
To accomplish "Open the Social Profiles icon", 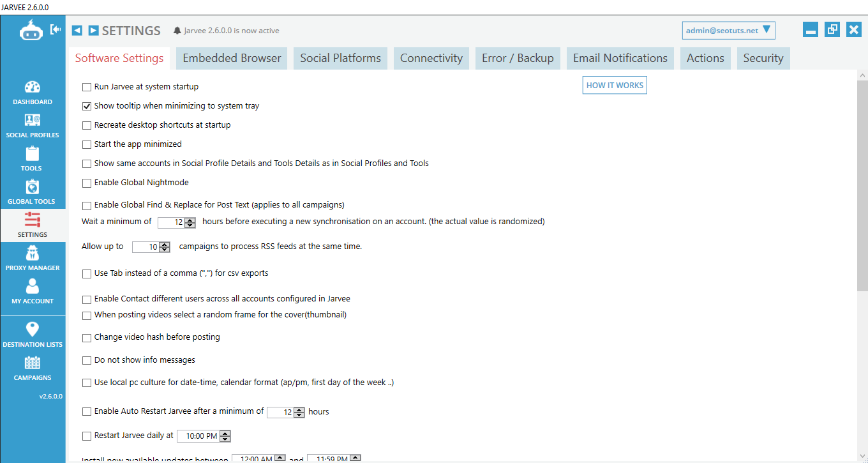I will 33,121.
